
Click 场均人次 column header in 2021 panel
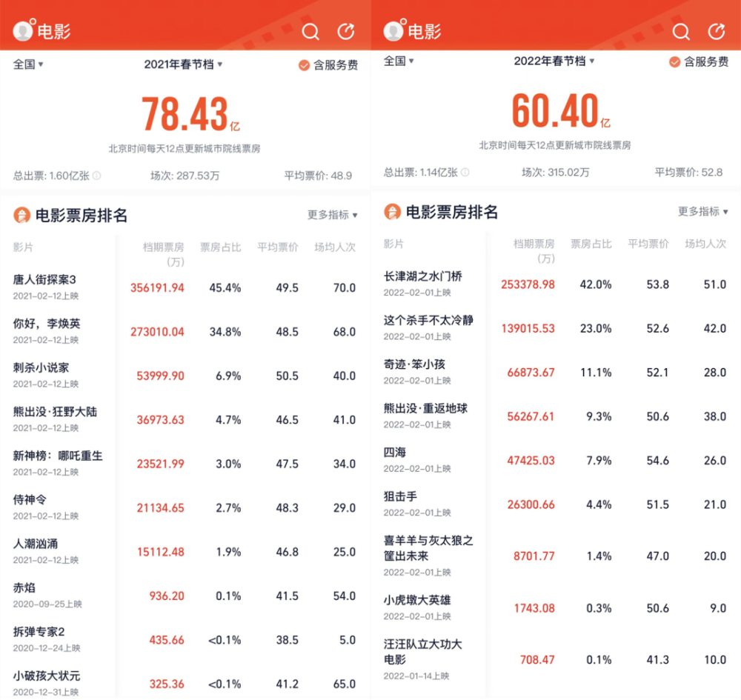click(x=335, y=247)
